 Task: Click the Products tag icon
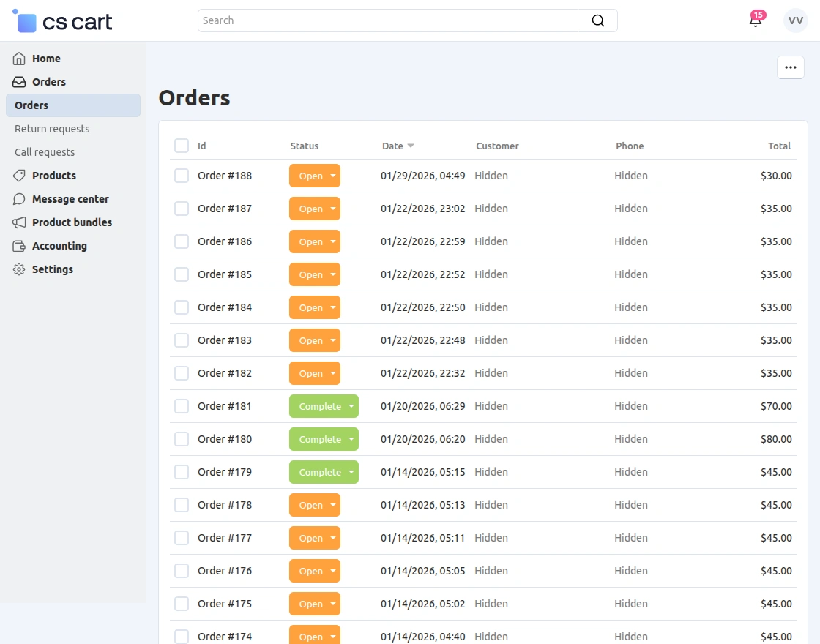[x=20, y=176]
